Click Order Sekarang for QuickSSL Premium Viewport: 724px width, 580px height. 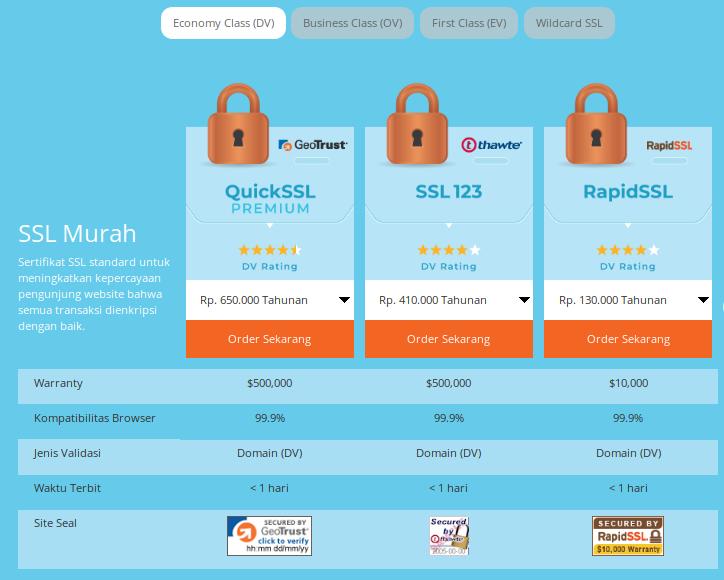pos(269,339)
